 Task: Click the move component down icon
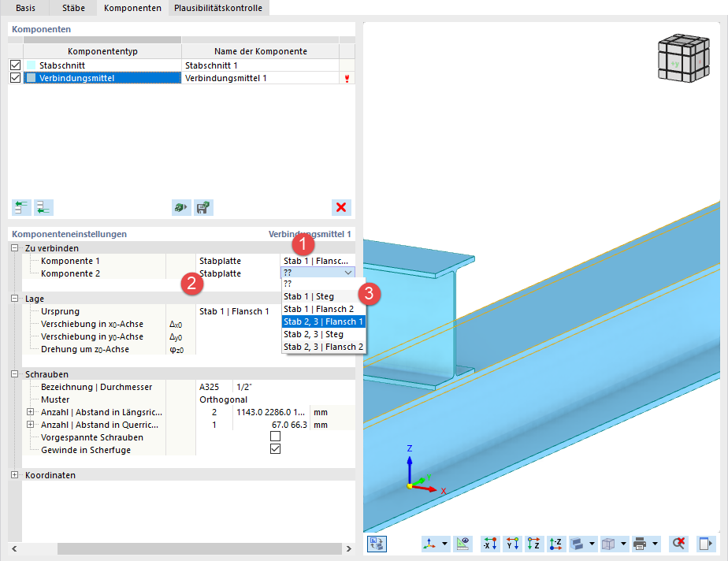43,207
